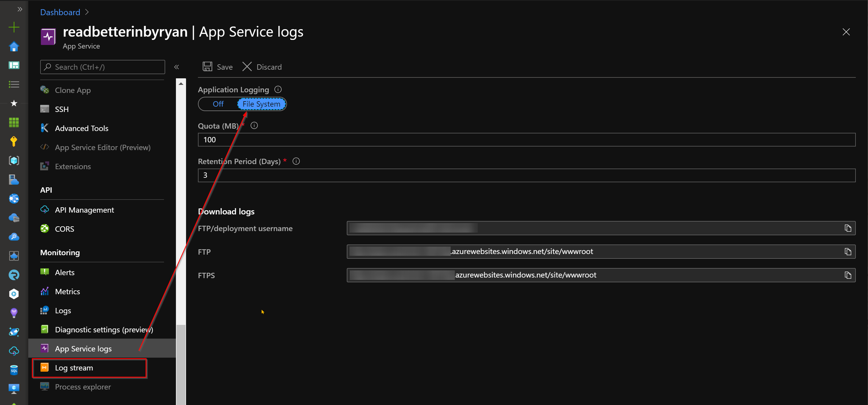Toggle Application Logging to File System
The image size is (868, 405).
pos(261,104)
